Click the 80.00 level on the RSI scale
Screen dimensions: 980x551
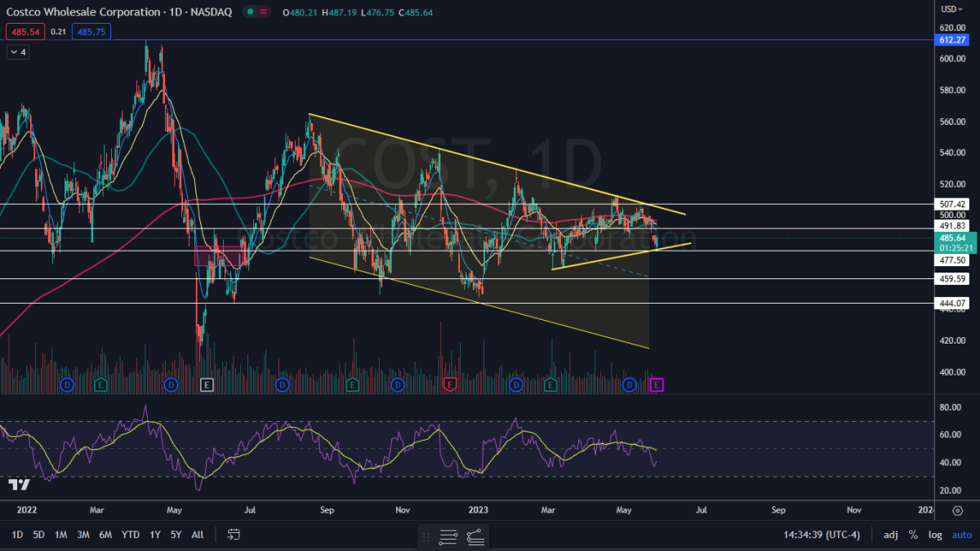[951, 407]
